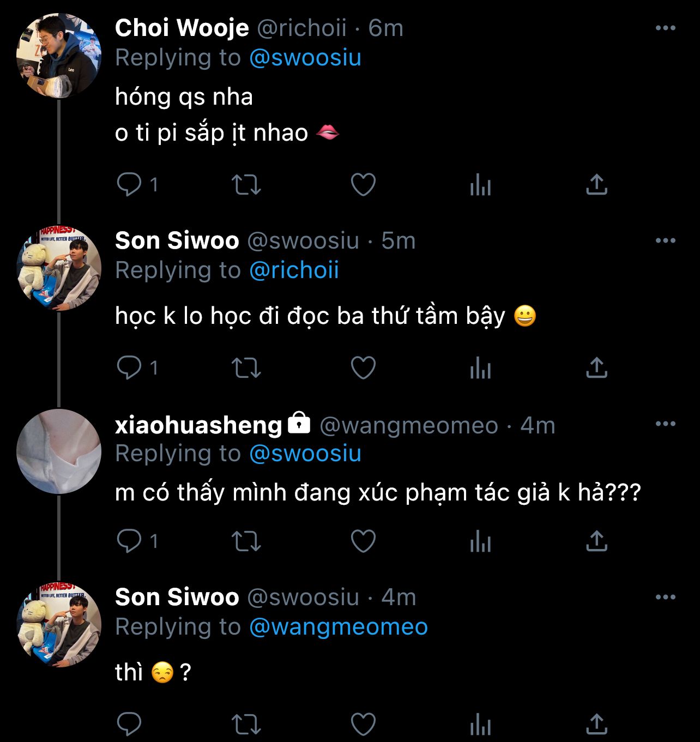Open more options on Son Siwoo's 5m tweet
Image resolution: width=700 pixels, height=742 pixels.
pyautogui.click(x=665, y=241)
